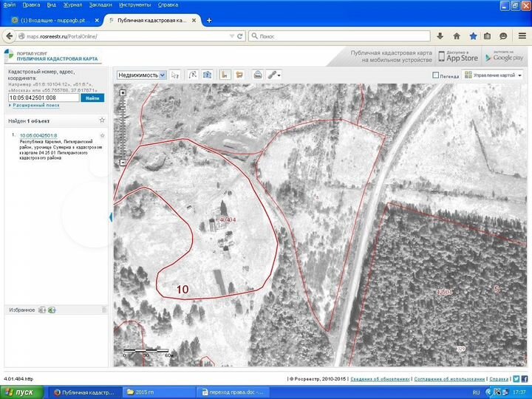Screen dimensions: 532x399
Task: Expand Расширенный поиск section
Action: click(34, 106)
